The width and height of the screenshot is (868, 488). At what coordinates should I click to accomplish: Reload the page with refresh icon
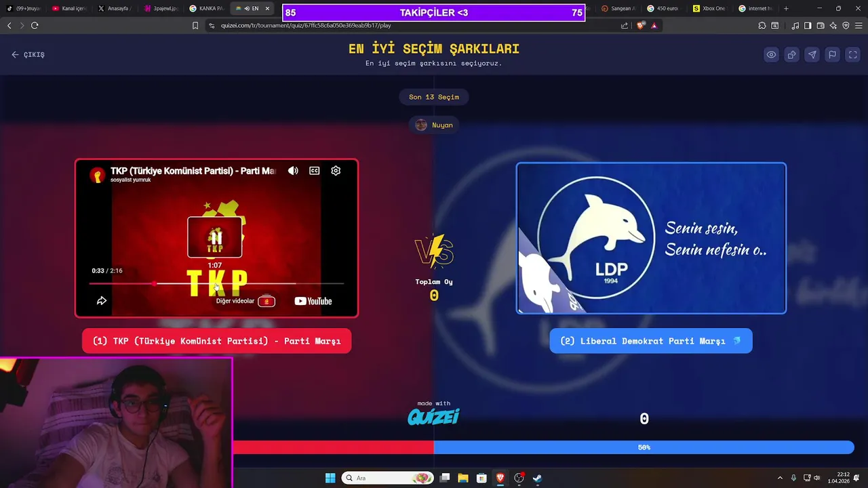pos(35,25)
